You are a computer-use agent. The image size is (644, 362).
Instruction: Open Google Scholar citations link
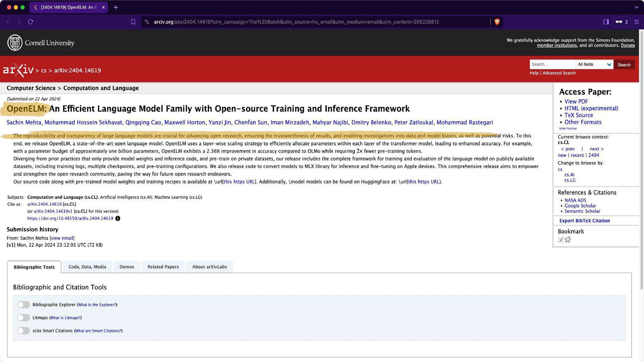(580, 206)
